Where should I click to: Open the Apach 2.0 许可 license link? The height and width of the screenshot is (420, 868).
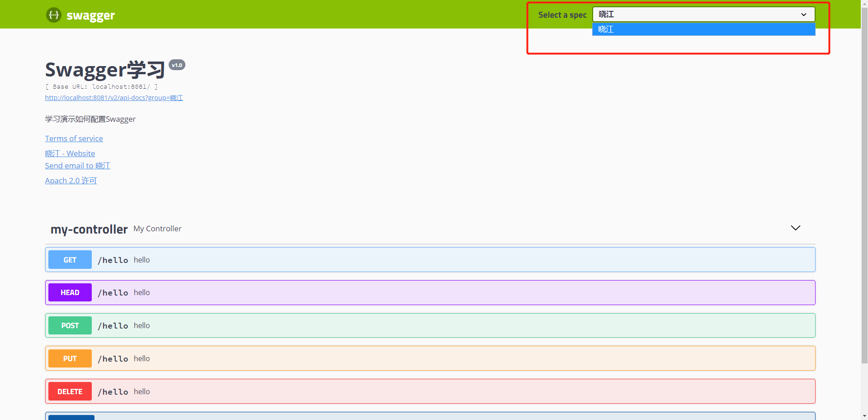pos(71,181)
